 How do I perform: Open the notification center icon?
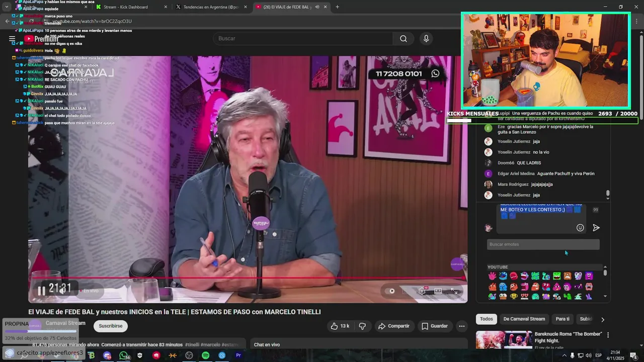click(633, 355)
